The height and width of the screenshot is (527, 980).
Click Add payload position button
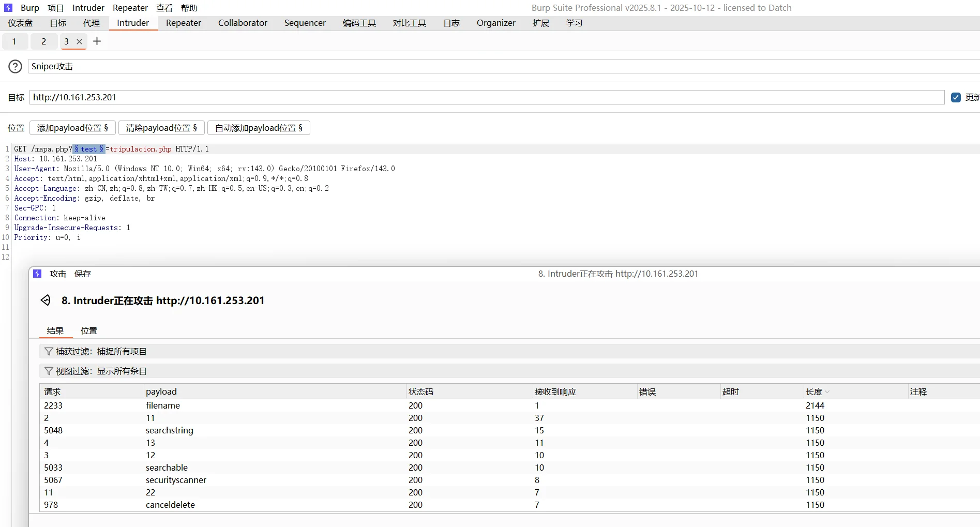(72, 128)
